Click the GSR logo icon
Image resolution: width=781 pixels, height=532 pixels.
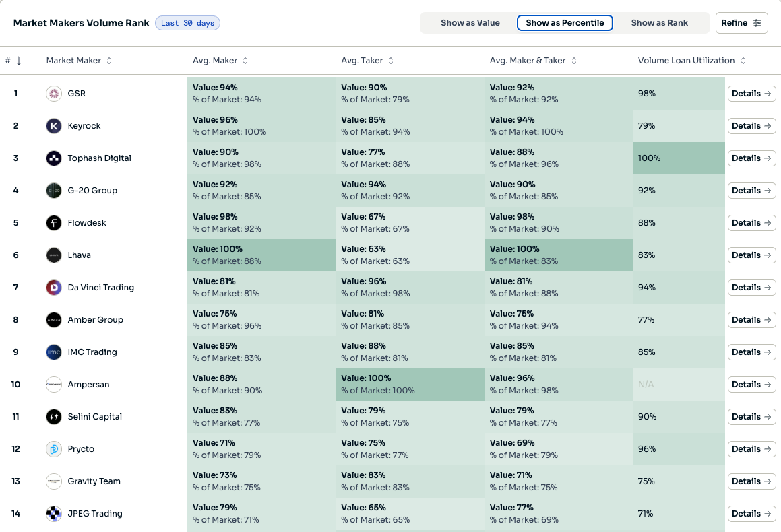tap(54, 94)
